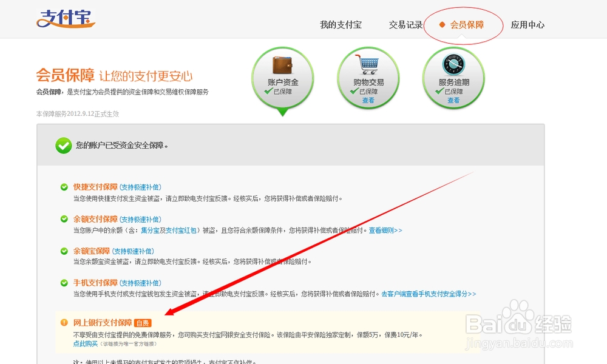Click 已保障 status under 服务逾期
607x364 pixels.
pos(453,92)
